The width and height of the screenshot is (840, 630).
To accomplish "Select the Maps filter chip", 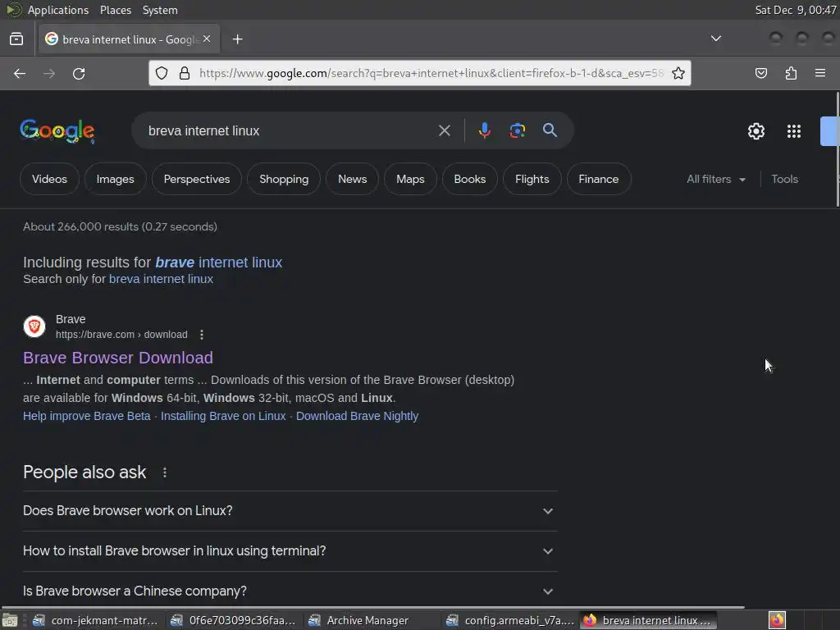I will point(410,180).
